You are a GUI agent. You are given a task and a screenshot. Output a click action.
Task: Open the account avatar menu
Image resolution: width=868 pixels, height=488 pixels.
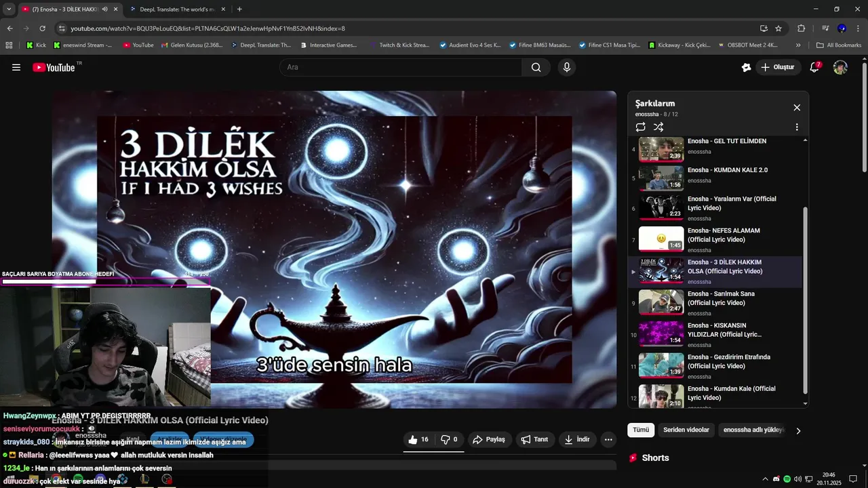(x=840, y=67)
